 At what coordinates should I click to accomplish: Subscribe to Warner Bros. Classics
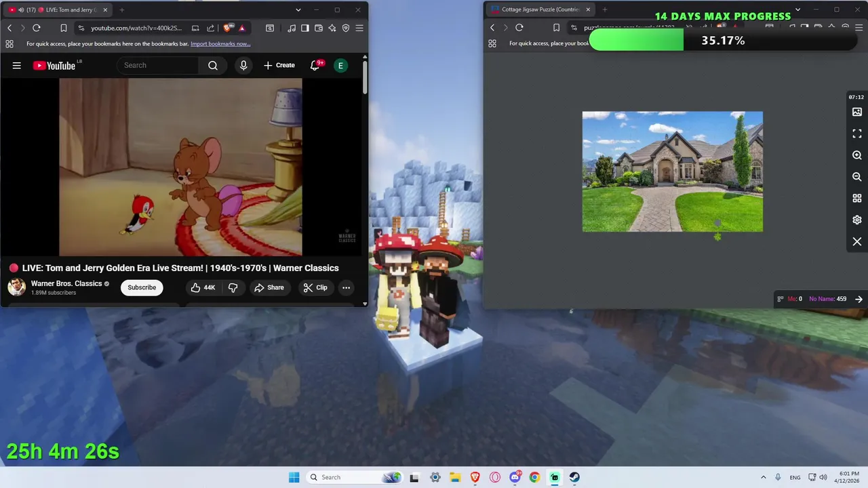click(x=142, y=287)
